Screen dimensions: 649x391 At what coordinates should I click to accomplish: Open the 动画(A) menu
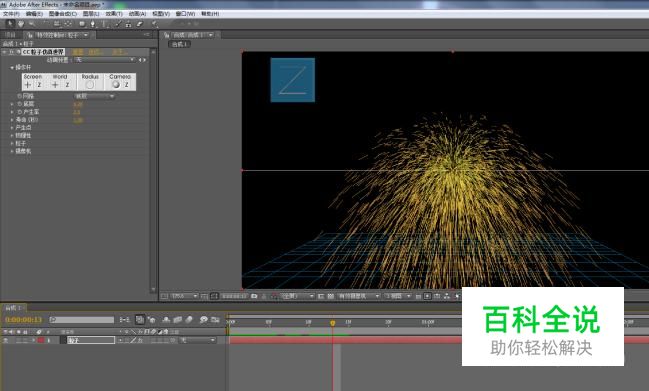tap(137, 14)
